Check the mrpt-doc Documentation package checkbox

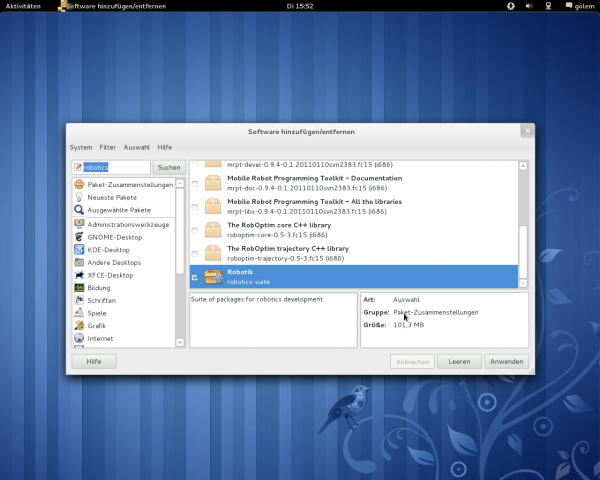[195, 183]
